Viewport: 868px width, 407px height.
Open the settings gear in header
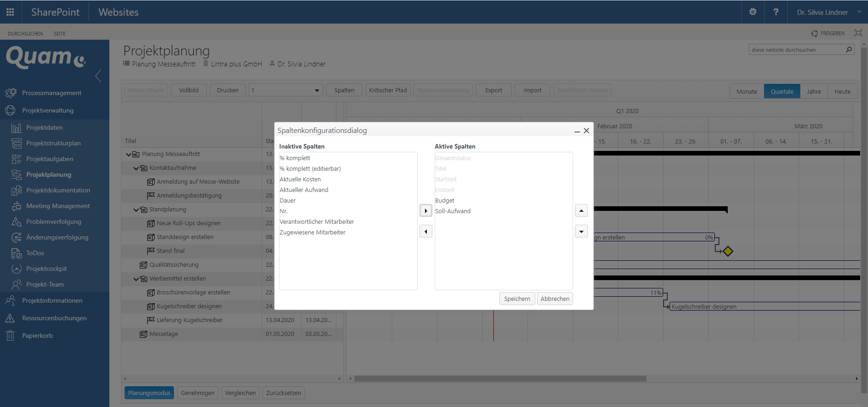point(753,12)
